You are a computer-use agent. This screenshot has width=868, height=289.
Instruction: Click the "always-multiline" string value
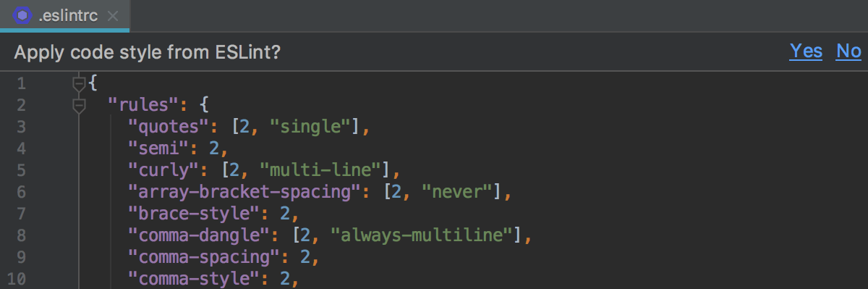click(421, 236)
